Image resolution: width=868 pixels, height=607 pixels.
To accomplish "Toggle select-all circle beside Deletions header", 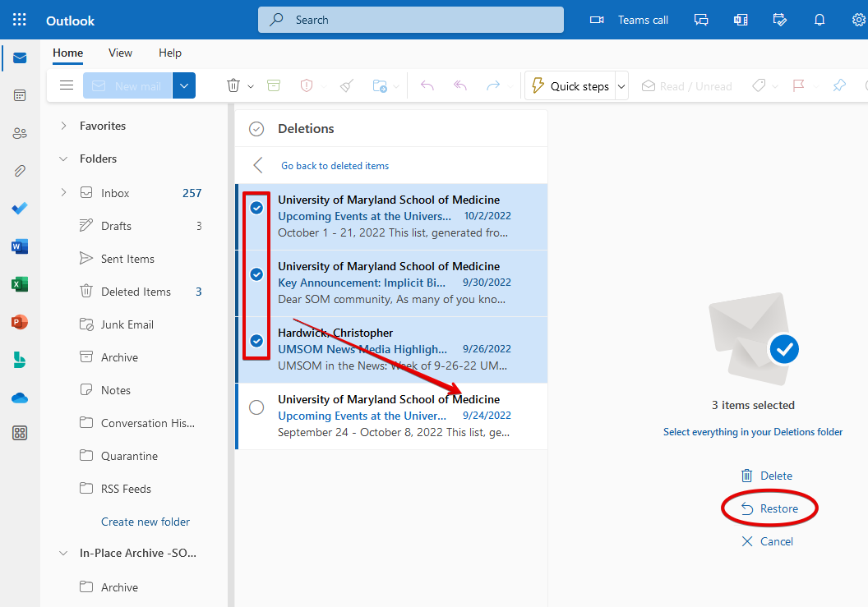I will [256, 129].
